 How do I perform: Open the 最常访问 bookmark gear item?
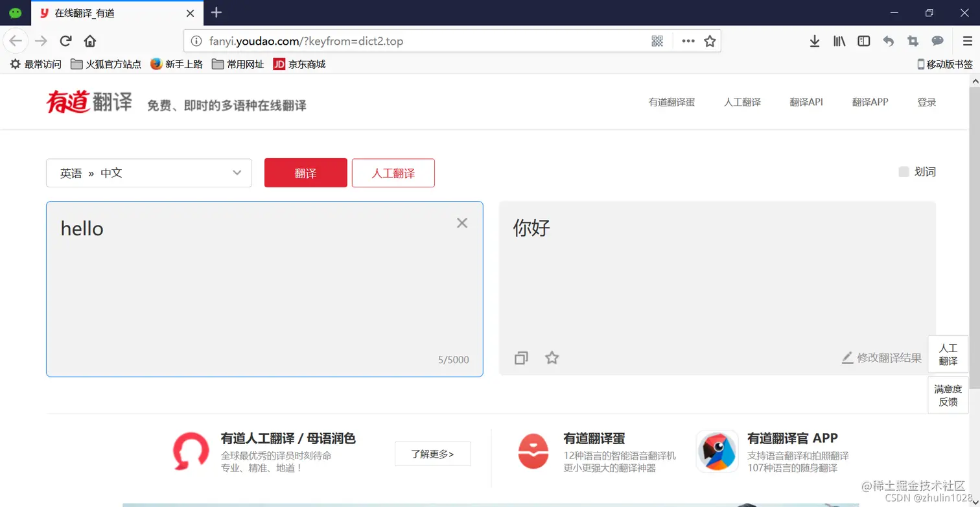[x=36, y=64]
